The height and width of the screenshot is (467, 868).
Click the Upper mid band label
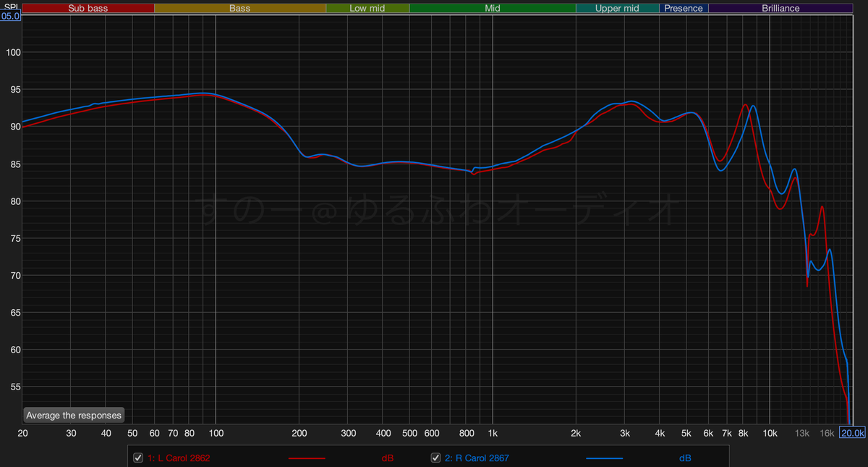[618, 9]
